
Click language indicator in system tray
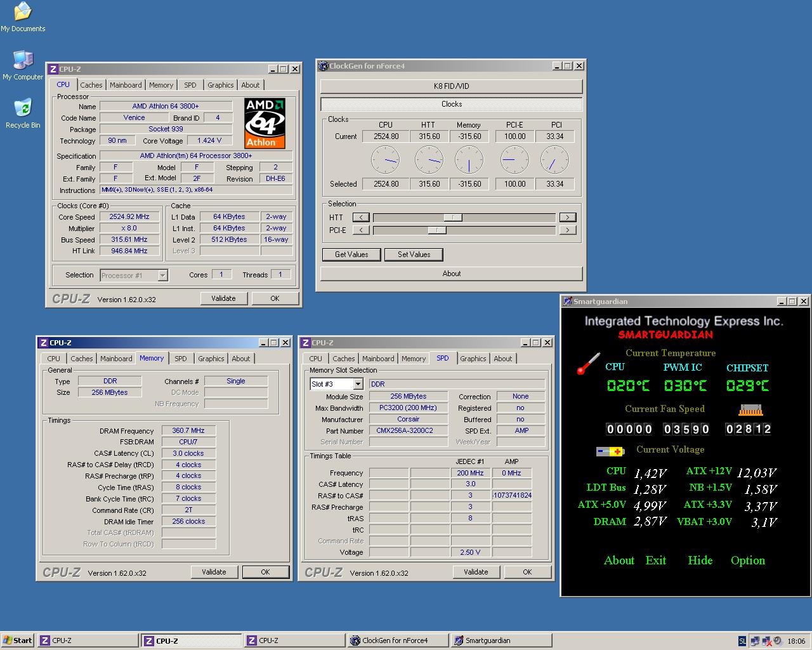tap(743, 641)
